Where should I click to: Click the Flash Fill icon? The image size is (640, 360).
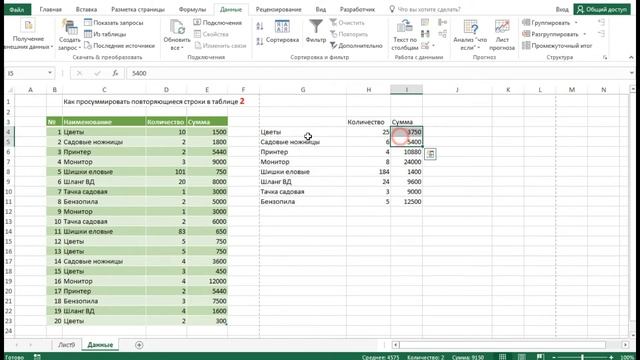[425, 22]
